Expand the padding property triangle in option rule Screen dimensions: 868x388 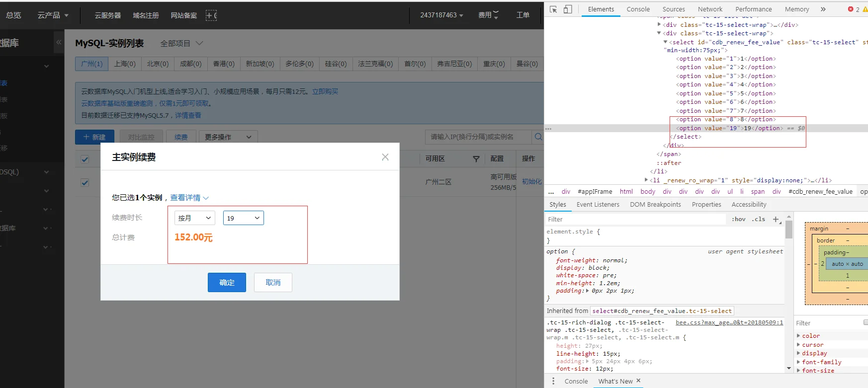coord(588,291)
